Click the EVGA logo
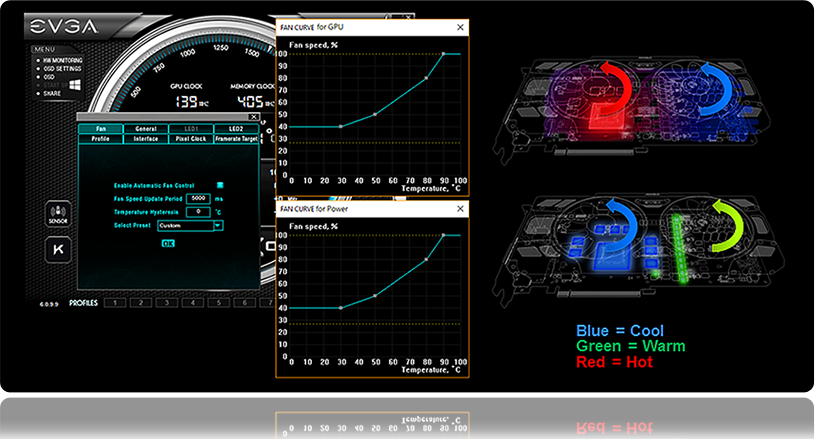The height and width of the screenshot is (448, 815). click(63, 26)
